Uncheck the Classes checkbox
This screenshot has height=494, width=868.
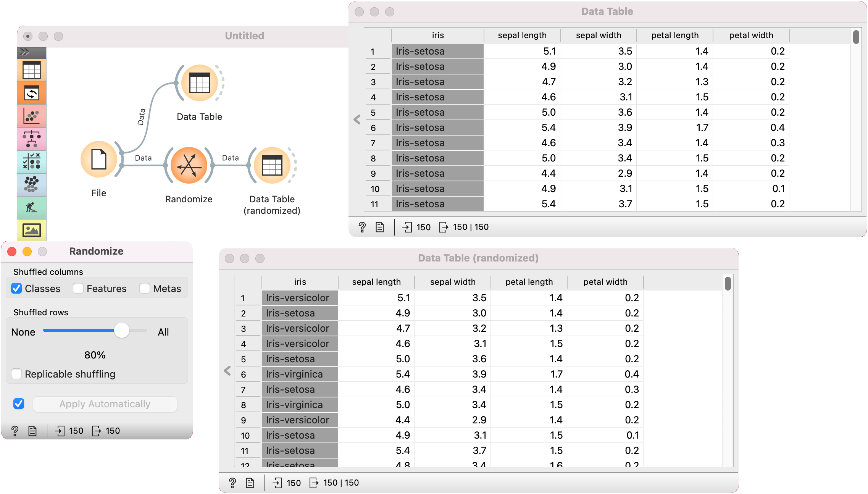coord(16,289)
